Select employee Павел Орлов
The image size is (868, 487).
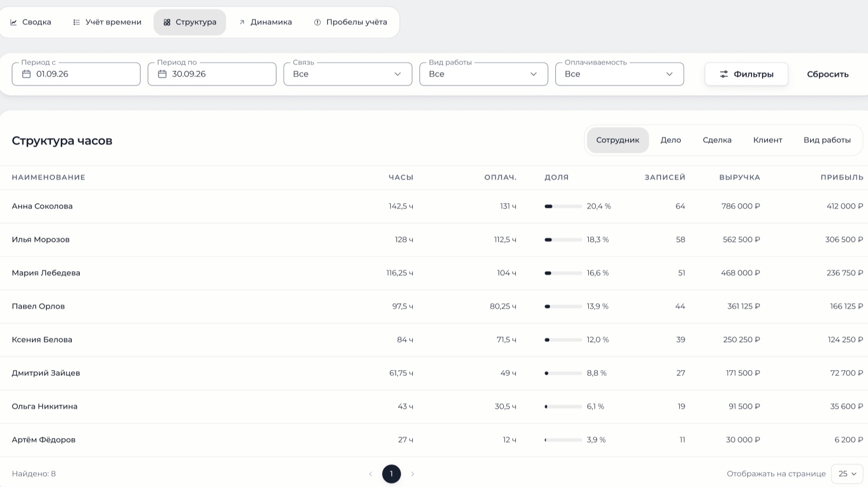tap(38, 306)
